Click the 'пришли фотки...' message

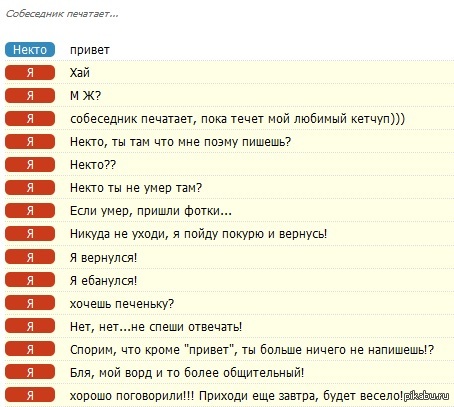tap(151, 211)
